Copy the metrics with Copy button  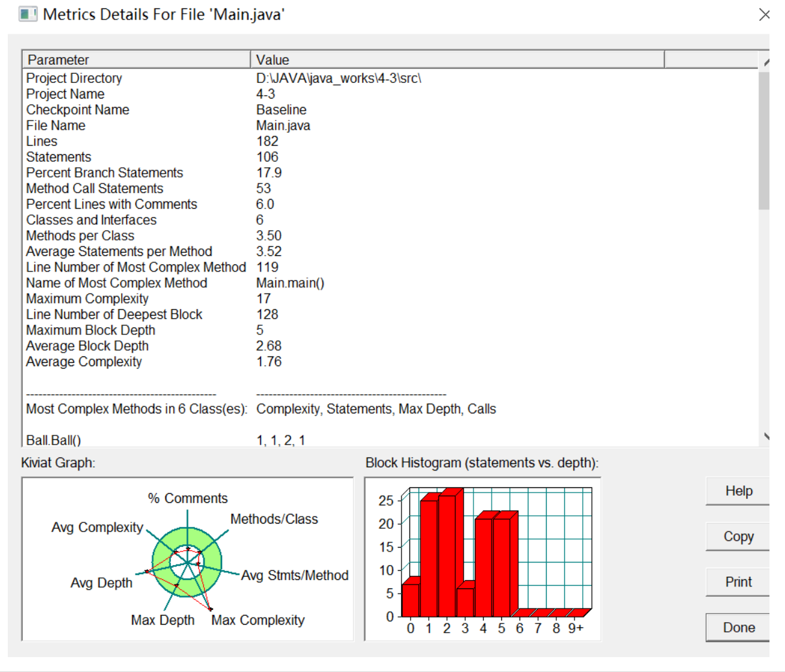click(x=738, y=537)
